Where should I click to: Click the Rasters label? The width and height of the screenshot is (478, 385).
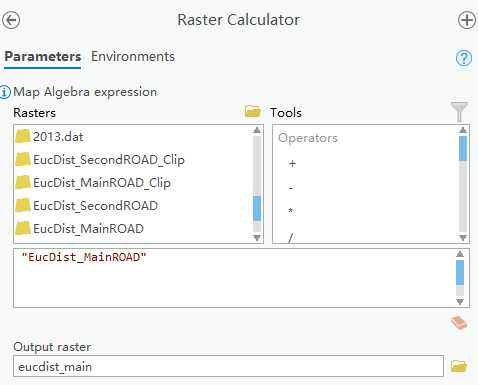pos(35,113)
